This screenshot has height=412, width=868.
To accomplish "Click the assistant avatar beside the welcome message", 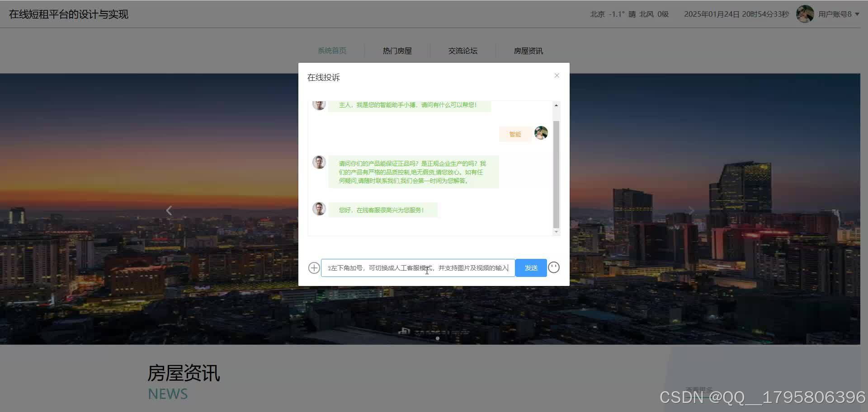I will pyautogui.click(x=319, y=104).
